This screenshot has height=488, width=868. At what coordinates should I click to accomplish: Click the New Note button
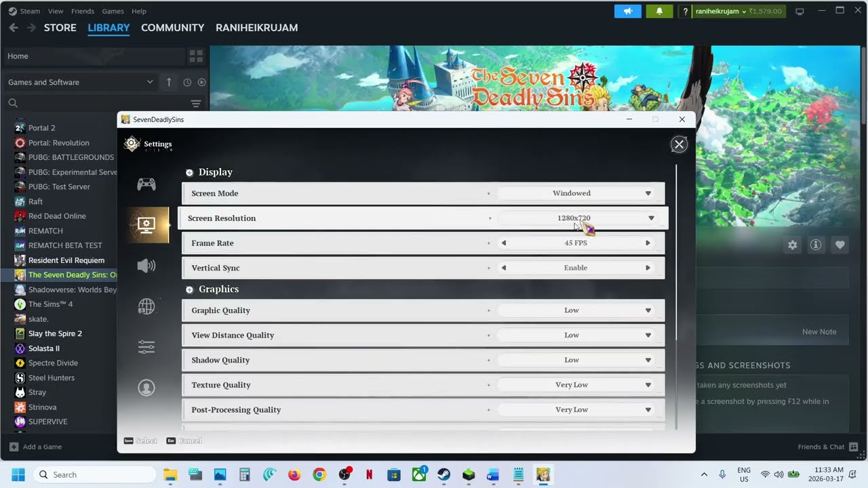coord(819,332)
